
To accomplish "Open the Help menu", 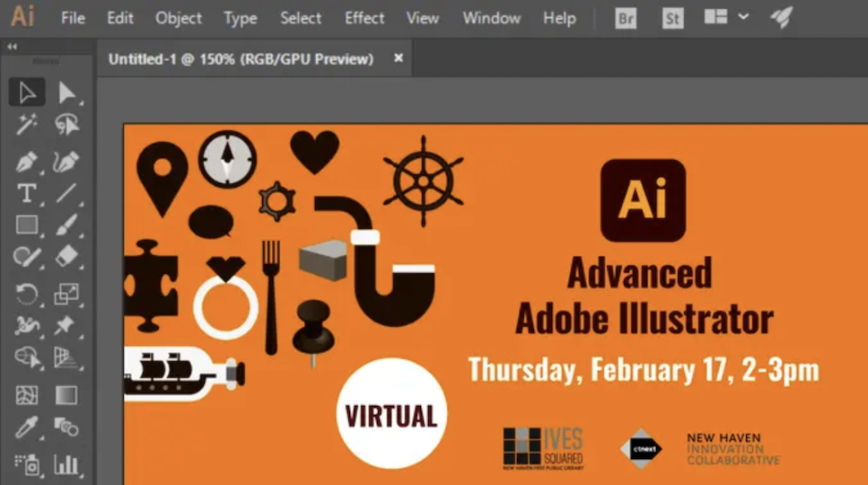I will 559,18.
